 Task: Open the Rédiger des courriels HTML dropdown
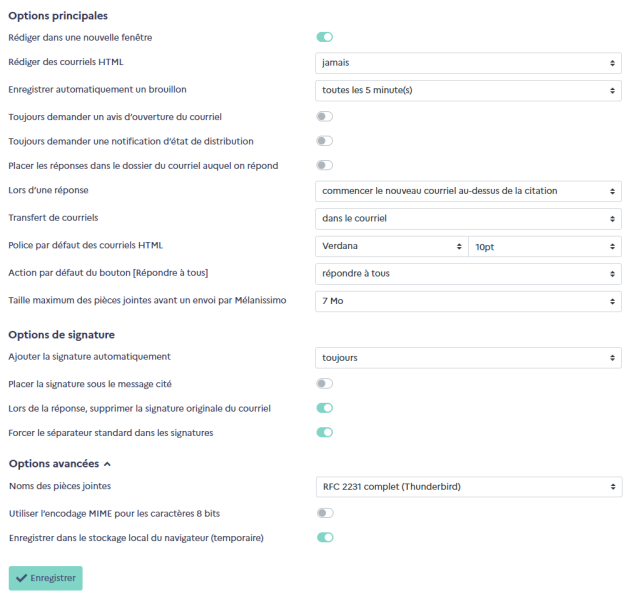(468, 63)
